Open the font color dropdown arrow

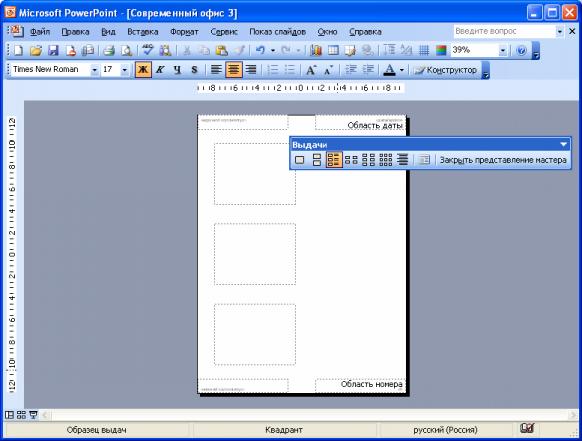[402, 70]
